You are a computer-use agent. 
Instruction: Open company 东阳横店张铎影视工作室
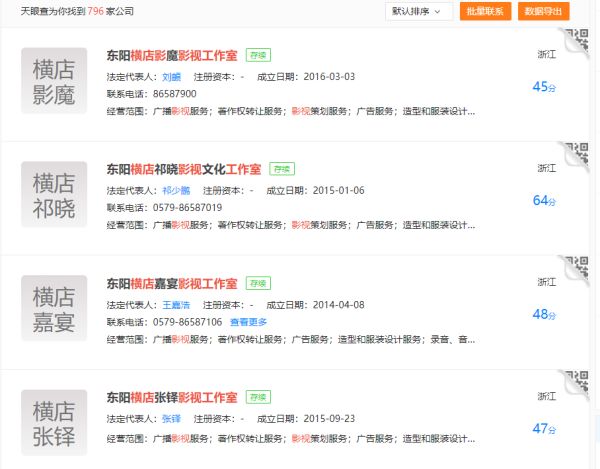point(172,397)
